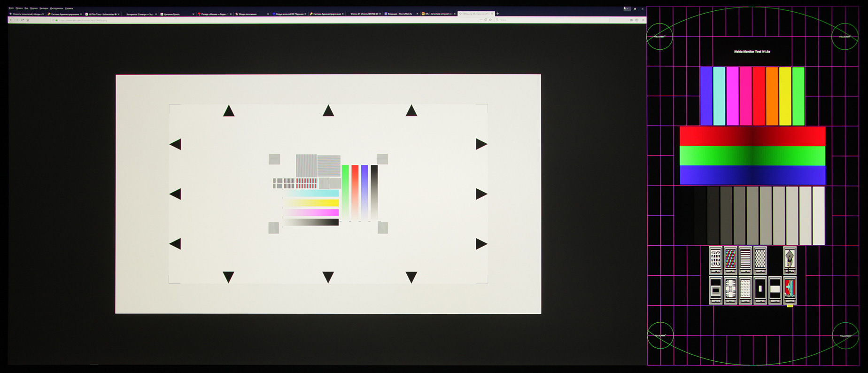
Task: Close the Общие положения tab
Action: point(268,14)
